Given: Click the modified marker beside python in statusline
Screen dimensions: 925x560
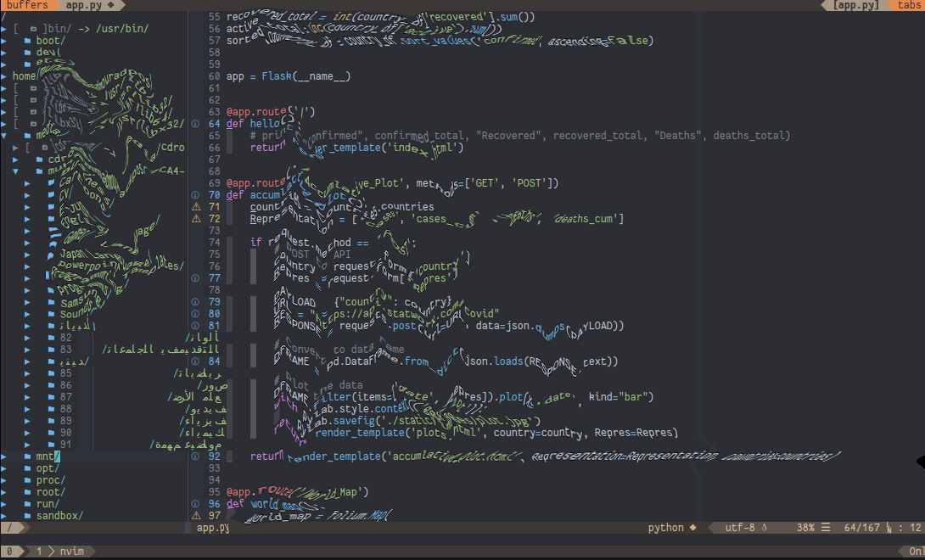Looking at the screenshot, I should tap(692, 528).
